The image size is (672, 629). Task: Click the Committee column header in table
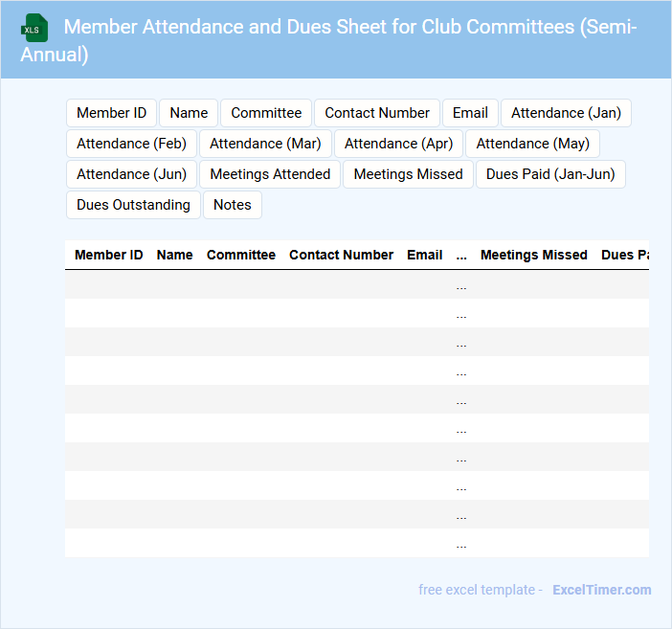(241, 255)
